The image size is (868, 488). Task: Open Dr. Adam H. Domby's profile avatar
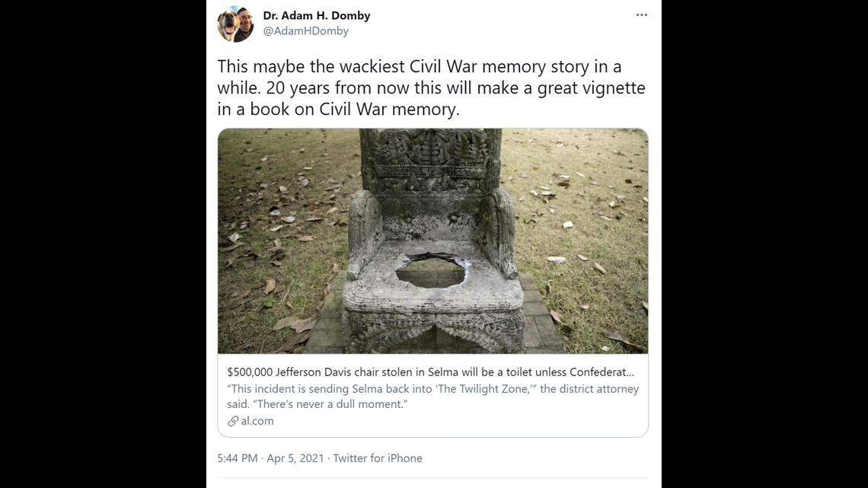pyautogui.click(x=235, y=23)
